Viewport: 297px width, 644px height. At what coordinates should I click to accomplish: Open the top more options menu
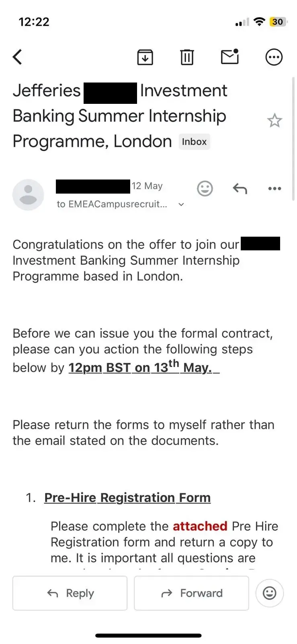point(274,57)
